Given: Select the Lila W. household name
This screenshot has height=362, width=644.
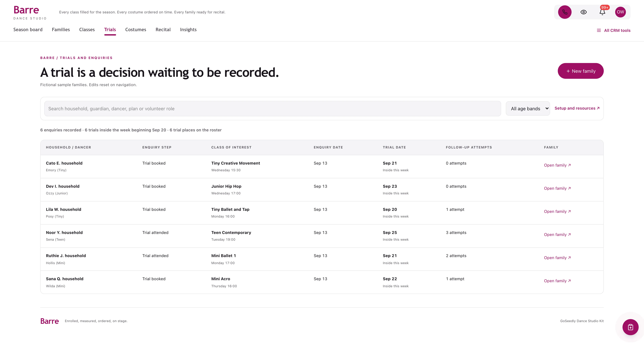Looking at the screenshot, I should pos(64,209).
